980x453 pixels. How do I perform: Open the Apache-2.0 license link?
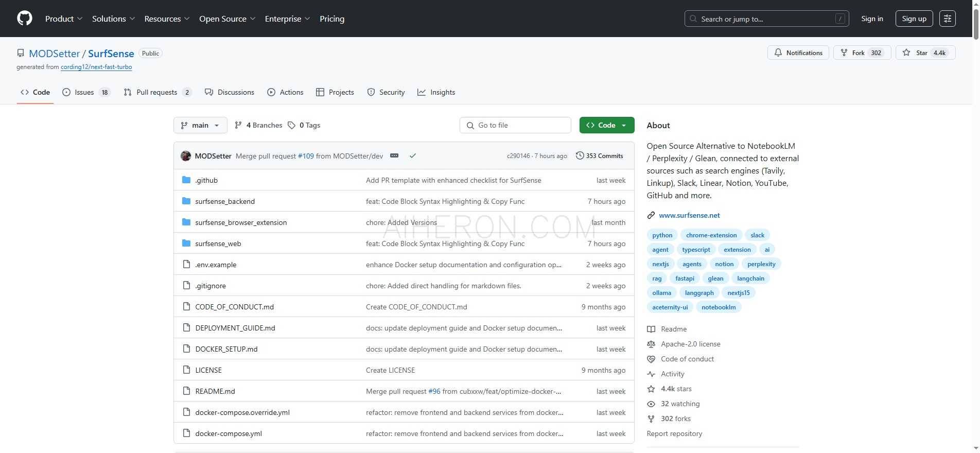(x=684, y=344)
